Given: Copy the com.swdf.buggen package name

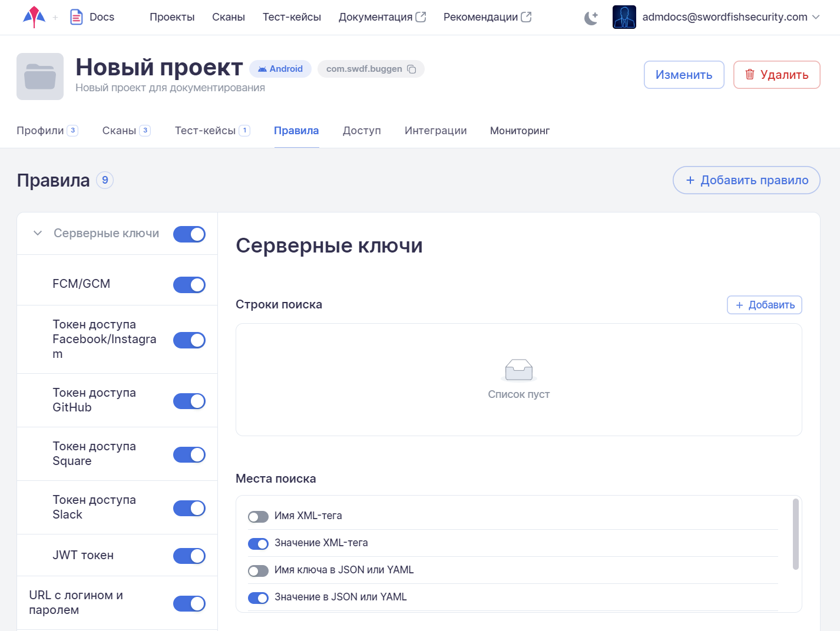Looking at the screenshot, I should (412, 69).
